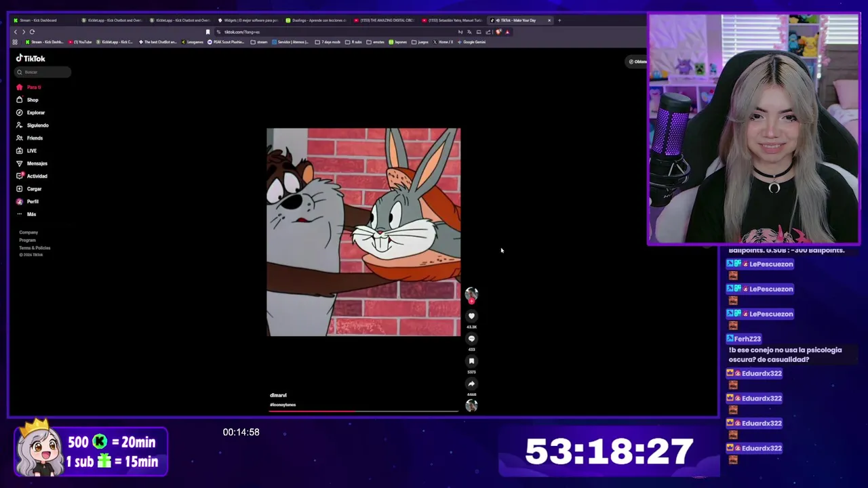Open Mensajes inbox
Viewport: 868px width, 488px height.
pyautogui.click(x=32, y=163)
